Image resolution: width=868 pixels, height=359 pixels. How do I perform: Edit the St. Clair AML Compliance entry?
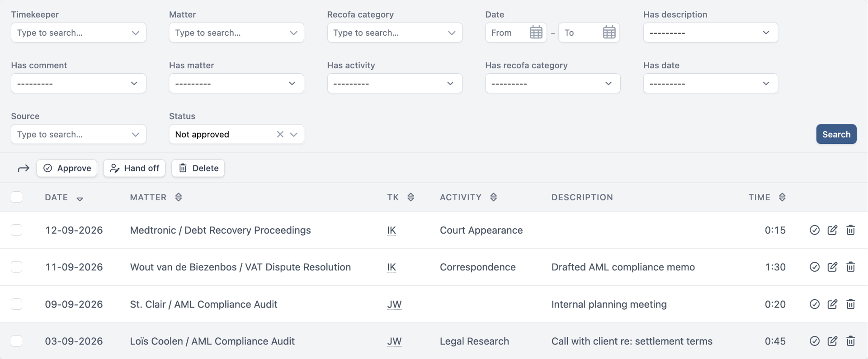click(832, 304)
